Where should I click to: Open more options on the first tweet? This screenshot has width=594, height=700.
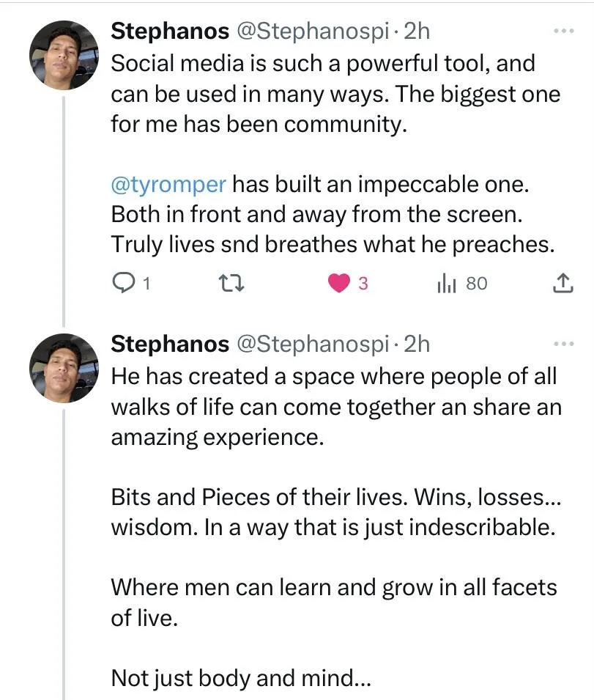[563, 32]
